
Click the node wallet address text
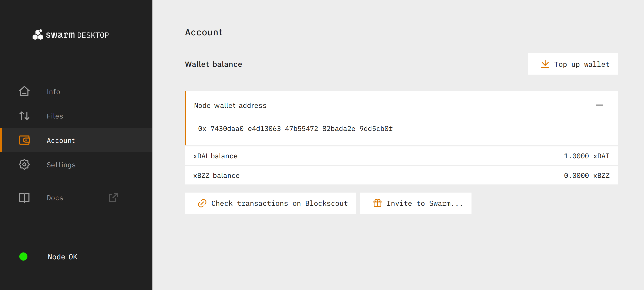(x=295, y=129)
